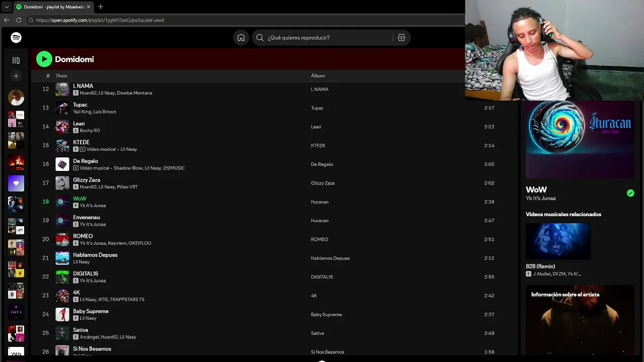The width and height of the screenshot is (644, 362).
Task: Select the 'L NAMA' track title
Action: click(x=83, y=86)
